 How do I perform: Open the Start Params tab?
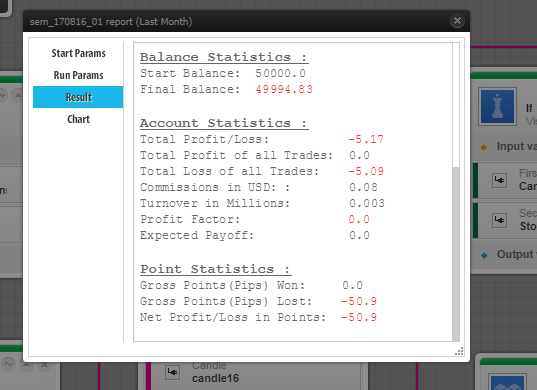click(78, 53)
